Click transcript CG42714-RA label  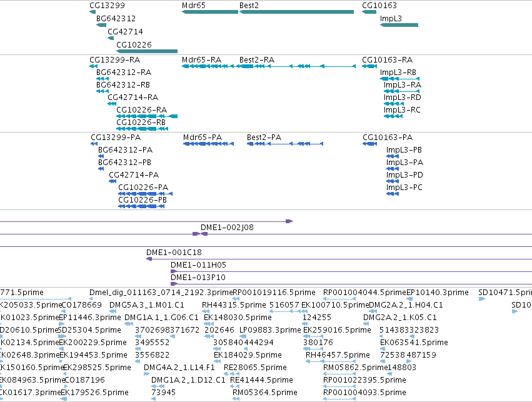point(133,98)
